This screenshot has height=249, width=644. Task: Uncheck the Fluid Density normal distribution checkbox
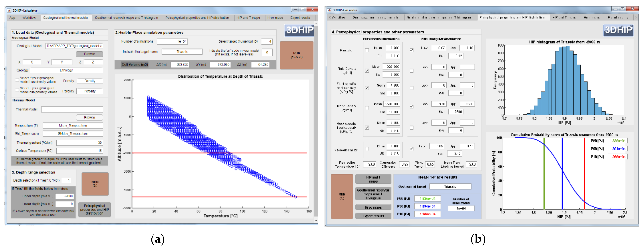(367, 71)
